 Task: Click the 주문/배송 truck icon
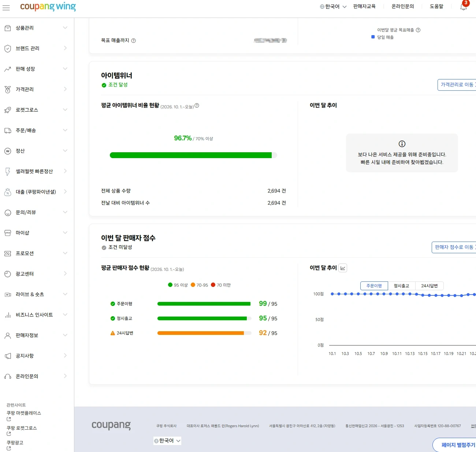tap(8, 130)
